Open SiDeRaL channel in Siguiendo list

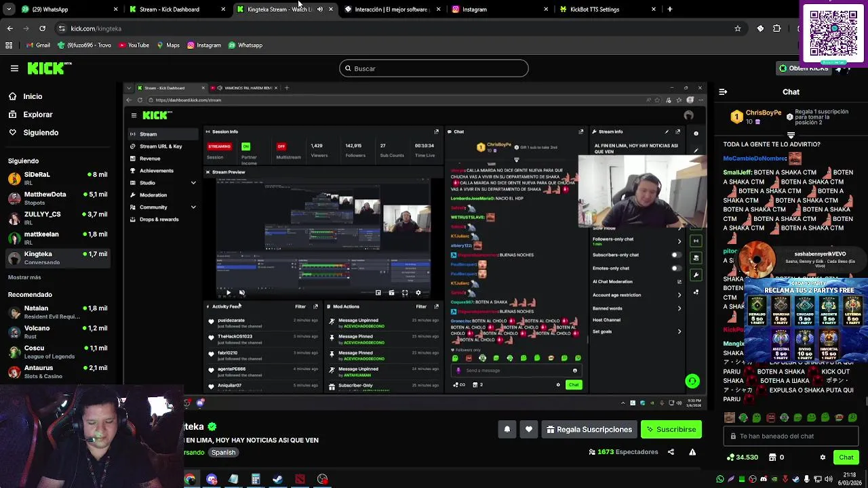point(58,178)
